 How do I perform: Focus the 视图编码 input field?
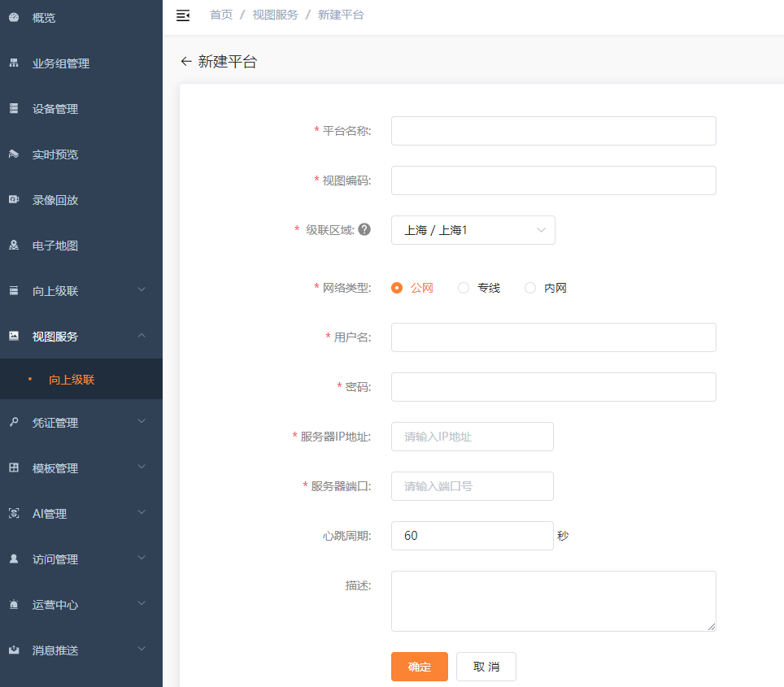(x=554, y=180)
